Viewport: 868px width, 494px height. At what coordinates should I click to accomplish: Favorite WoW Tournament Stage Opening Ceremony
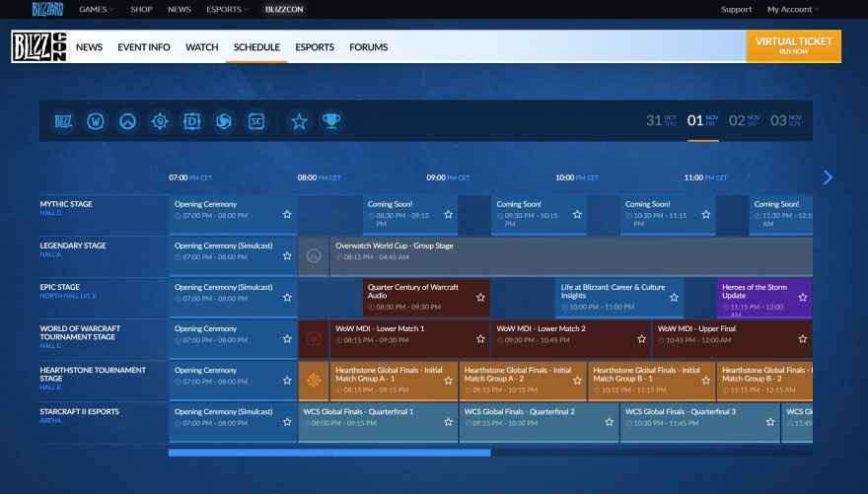[x=287, y=338]
